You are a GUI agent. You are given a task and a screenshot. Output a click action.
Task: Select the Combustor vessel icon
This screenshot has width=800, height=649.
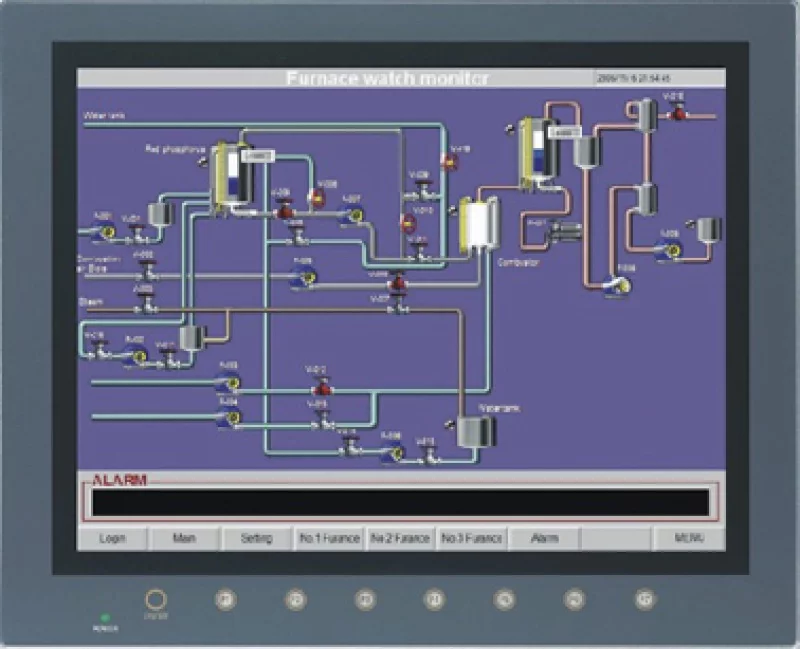click(x=478, y=226)
